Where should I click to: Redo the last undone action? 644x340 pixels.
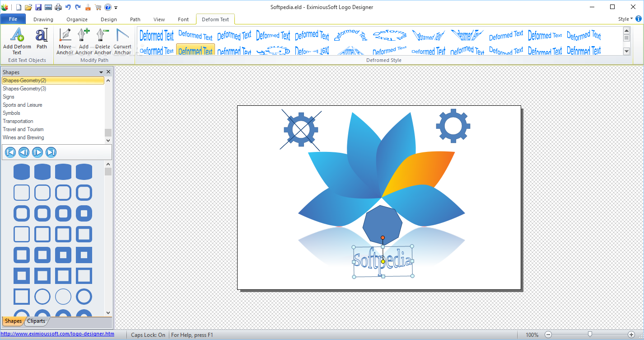point(78,7)
